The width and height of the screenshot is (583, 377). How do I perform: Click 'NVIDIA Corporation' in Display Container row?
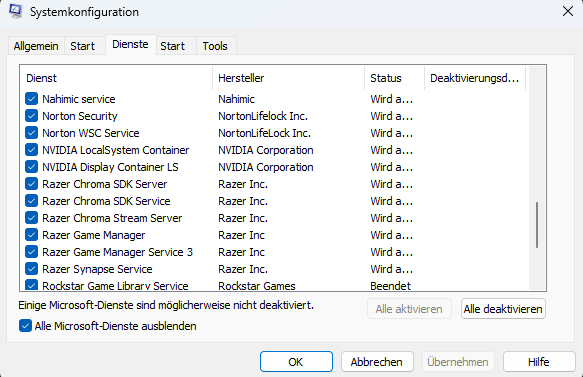pyautogui.click(x=266, y=167)
